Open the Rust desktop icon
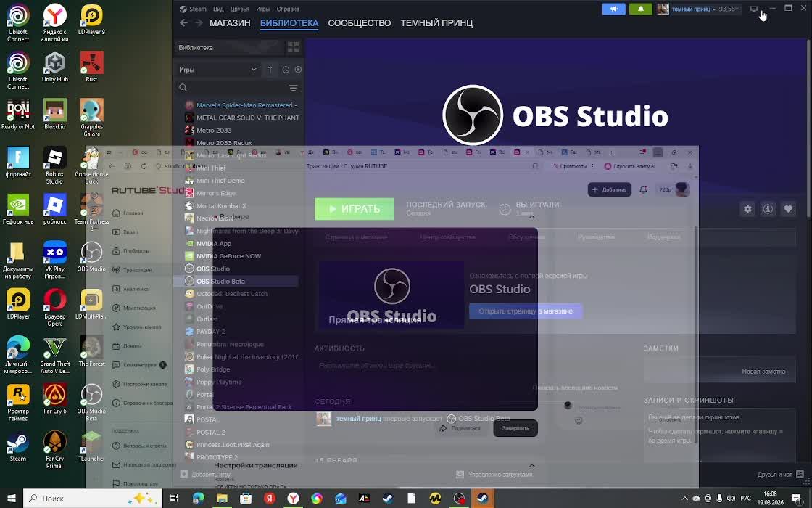 (x=91, y=67)
